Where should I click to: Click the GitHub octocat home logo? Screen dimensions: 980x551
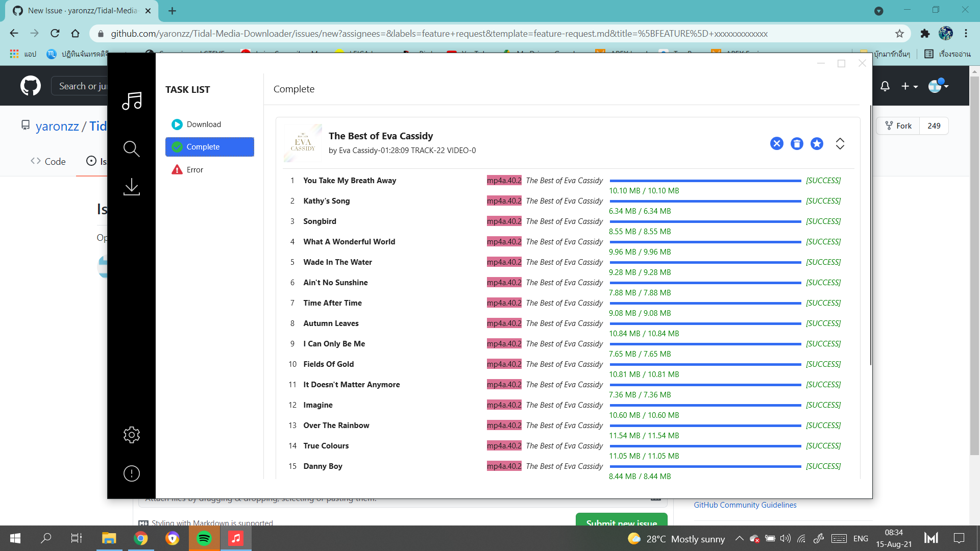tap(30, 85)
